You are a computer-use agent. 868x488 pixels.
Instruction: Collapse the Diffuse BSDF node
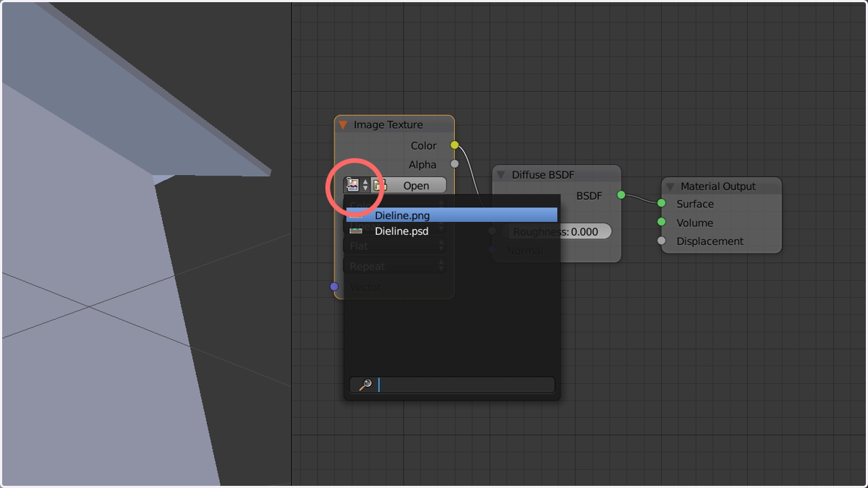point(501,175)
